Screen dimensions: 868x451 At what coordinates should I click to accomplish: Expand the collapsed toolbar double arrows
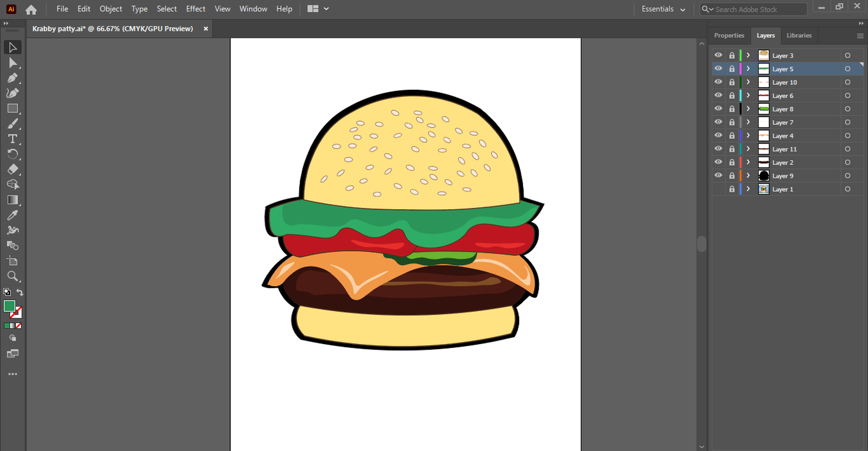(x=6, y=24)
